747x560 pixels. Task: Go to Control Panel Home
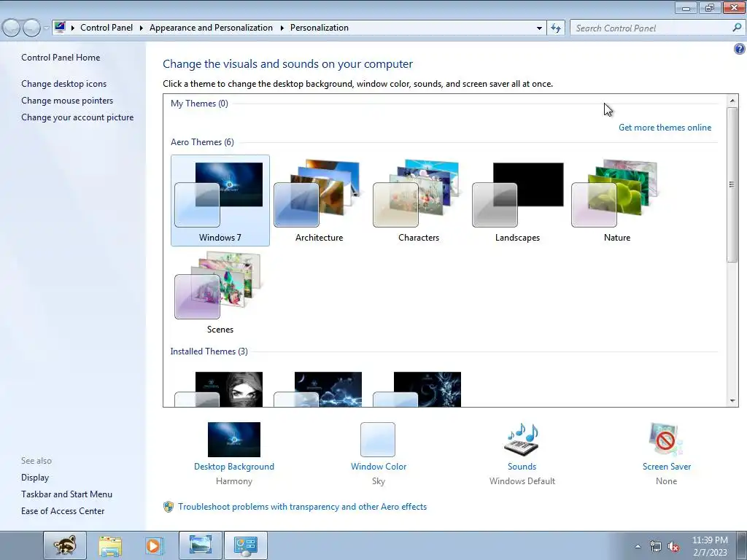coord(61,58)
